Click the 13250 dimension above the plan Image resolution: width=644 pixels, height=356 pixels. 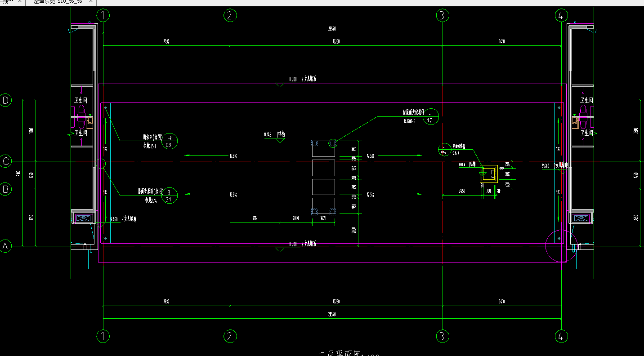[336, 41]
